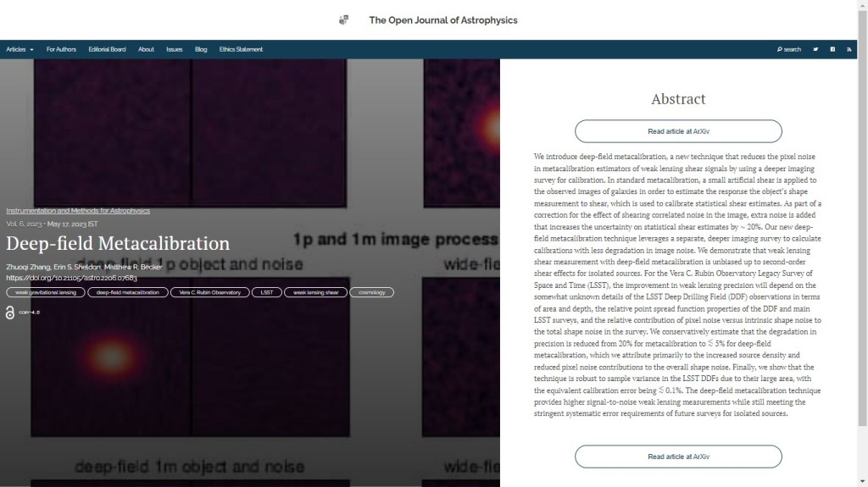868x487 pixels.
Task: View the Ethics Statement page
Action: click(241, 49)
